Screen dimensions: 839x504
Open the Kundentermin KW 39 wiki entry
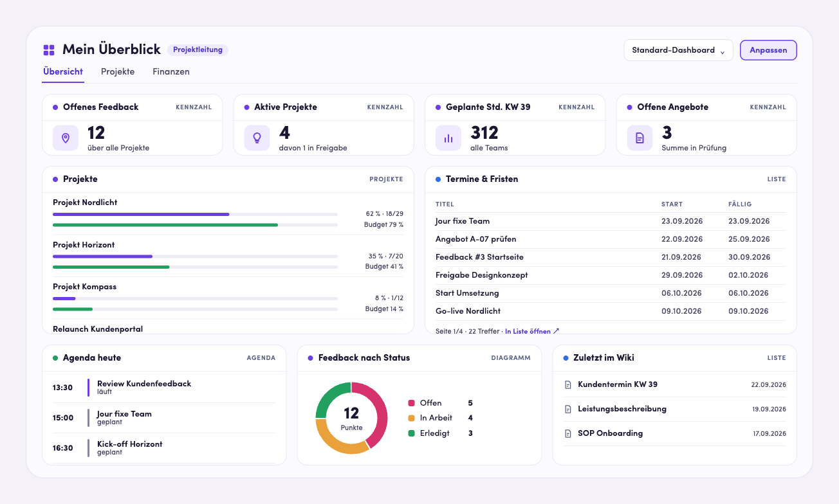(x=675, y=385)
